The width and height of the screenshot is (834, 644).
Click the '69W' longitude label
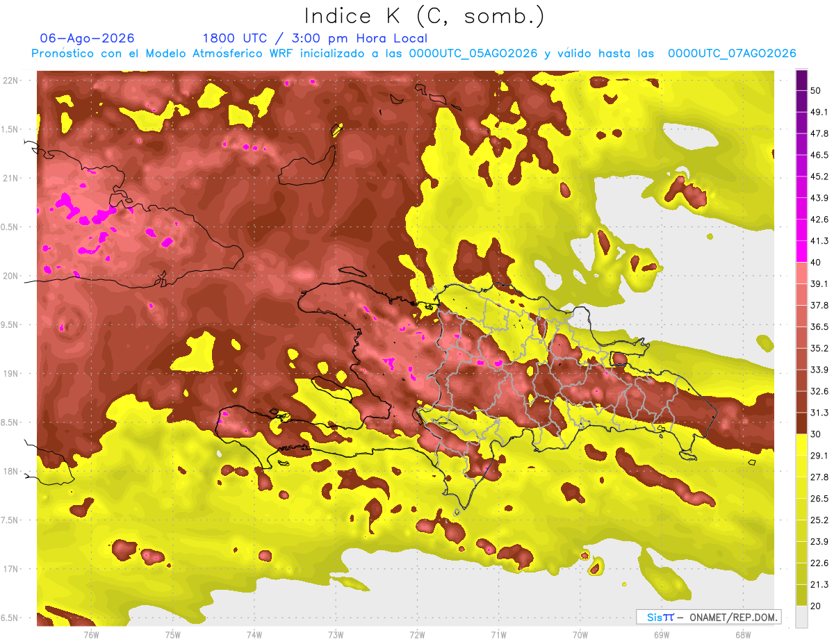coord(662,635)
